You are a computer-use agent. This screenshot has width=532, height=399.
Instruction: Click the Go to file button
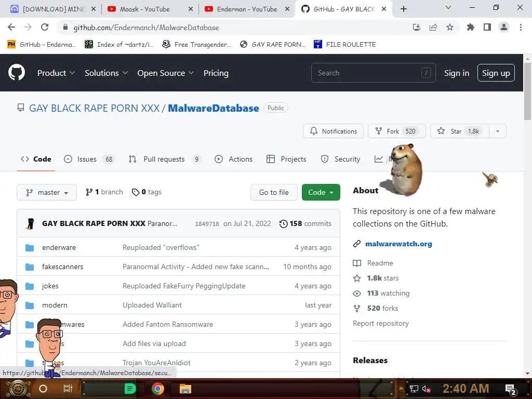pos(274,192)
